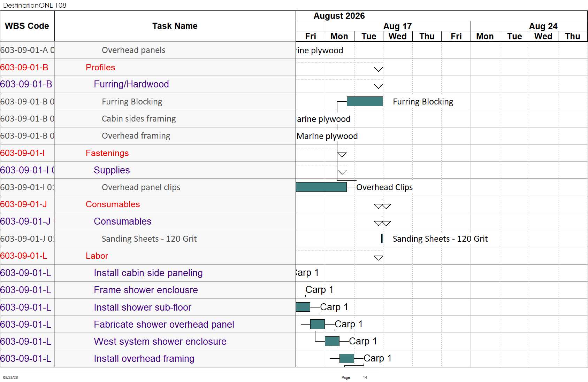588x382 pixels.
Task: Select the Overhead Clips label in the chart
Action: click(x=384, y=187)
